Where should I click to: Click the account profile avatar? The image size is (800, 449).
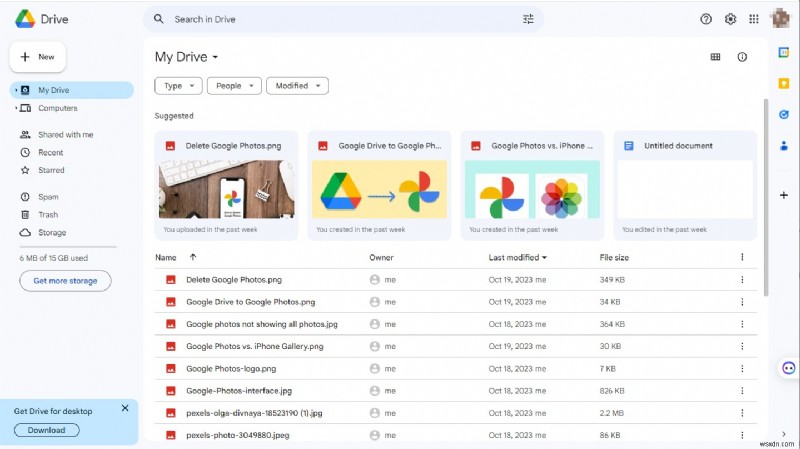[780, 18]
